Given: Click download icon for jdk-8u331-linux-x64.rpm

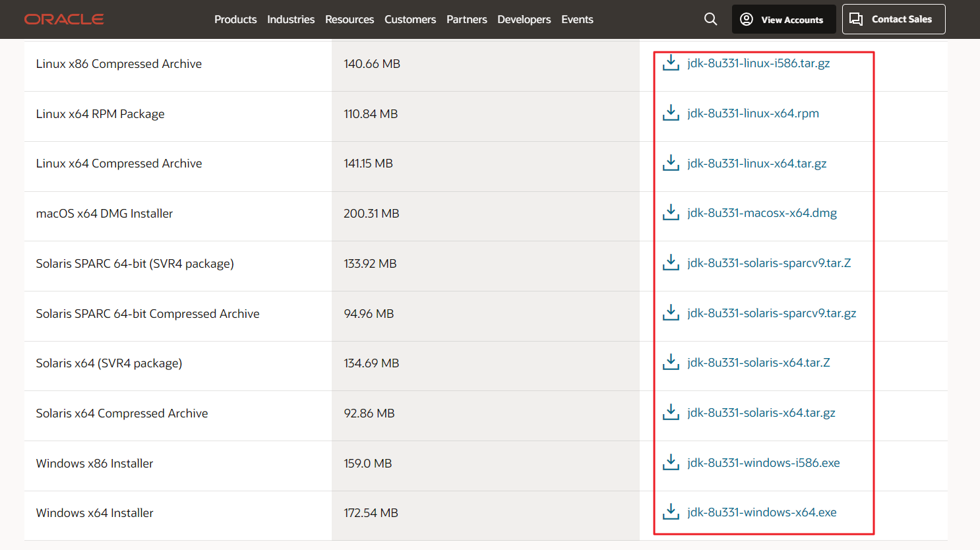Looking at the screenshot, I should 671,113.
